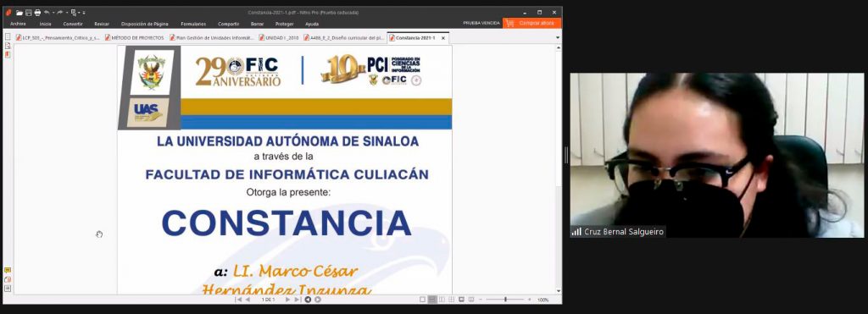
Task: Click the Print icon in quick access toolbar
Action: click(37, 13)
